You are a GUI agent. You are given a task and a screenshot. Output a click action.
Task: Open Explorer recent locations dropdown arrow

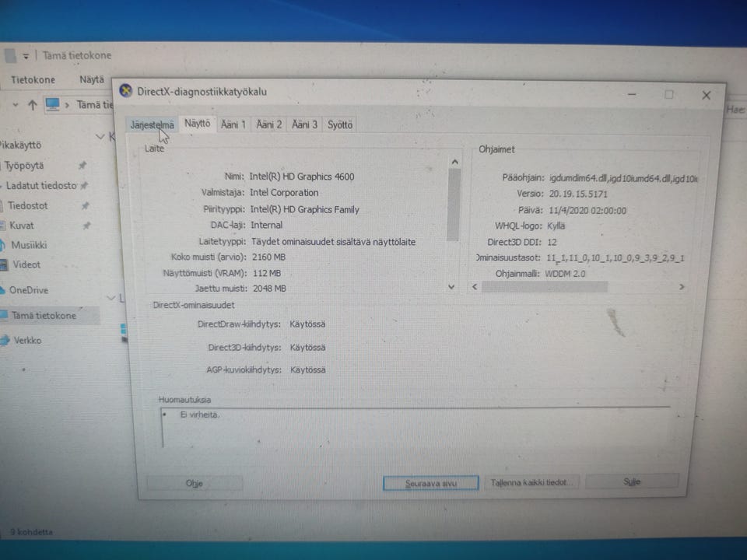pyautogui.click(x=16, y=105)
